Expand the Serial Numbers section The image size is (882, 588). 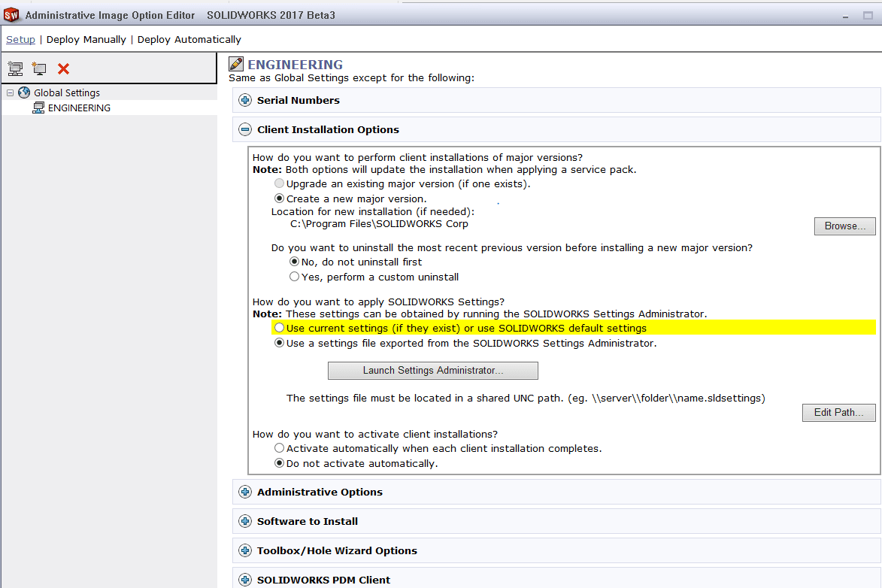(245, 100)
